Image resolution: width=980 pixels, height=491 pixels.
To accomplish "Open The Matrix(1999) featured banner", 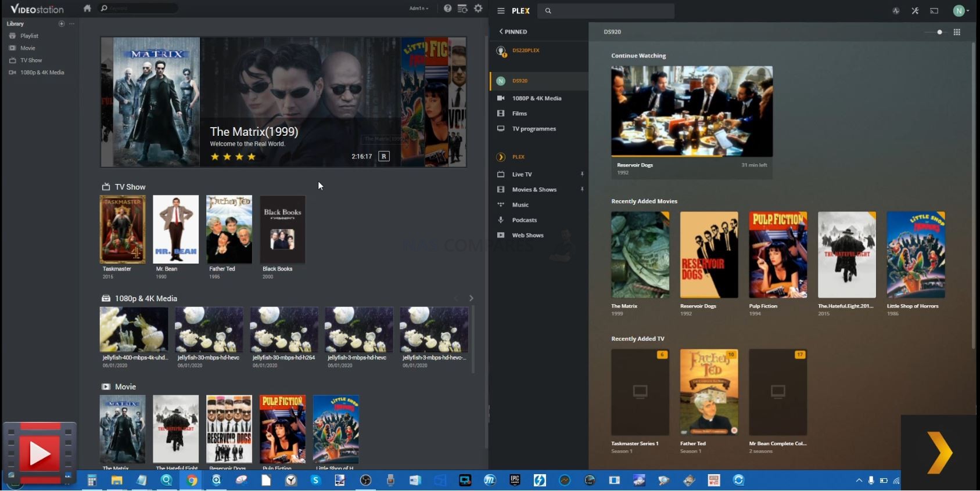I will tap(283, 102).
